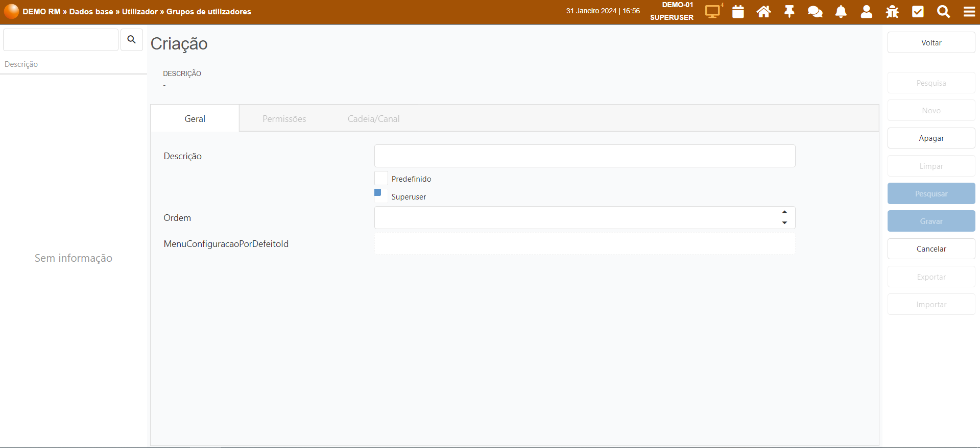Toggle the Predefinido checkbox
Screen dimensions: 980x448
tap(381, 178)
